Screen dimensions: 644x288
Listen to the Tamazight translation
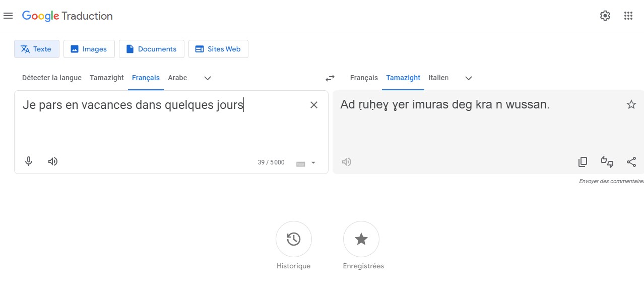point(347,162)
